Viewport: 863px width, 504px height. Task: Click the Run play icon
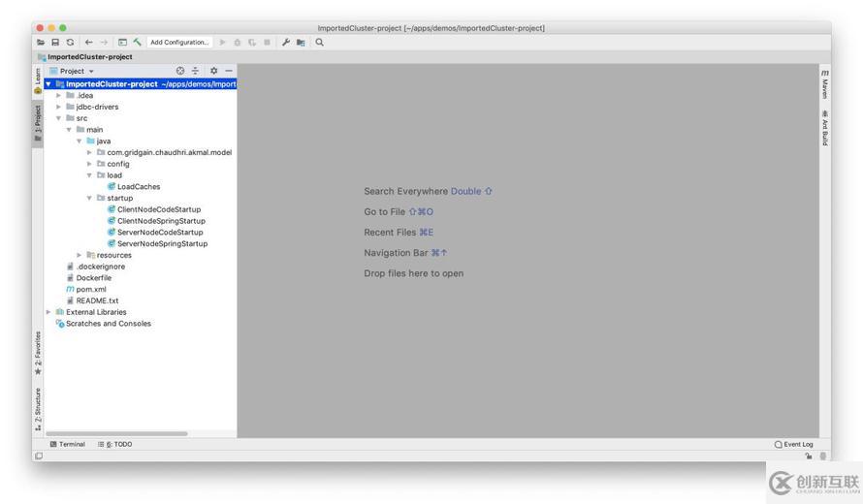point(222,43)
